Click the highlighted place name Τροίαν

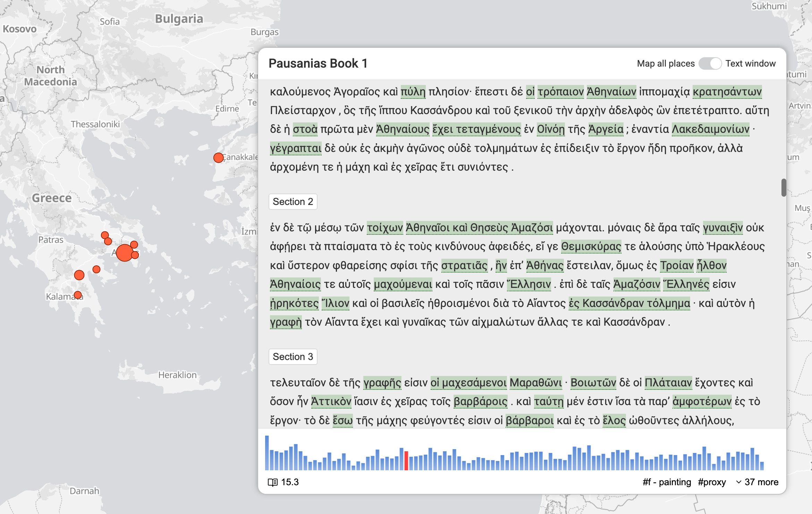tap(676, 265)
